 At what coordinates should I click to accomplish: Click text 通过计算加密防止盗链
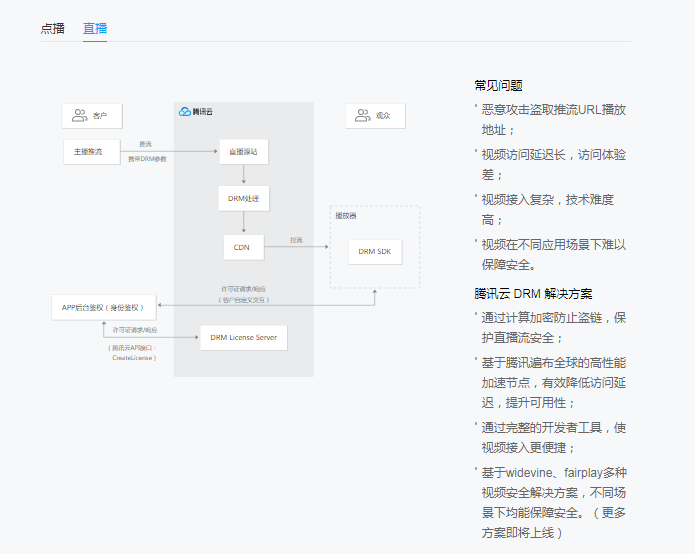(x=542, y=318)
